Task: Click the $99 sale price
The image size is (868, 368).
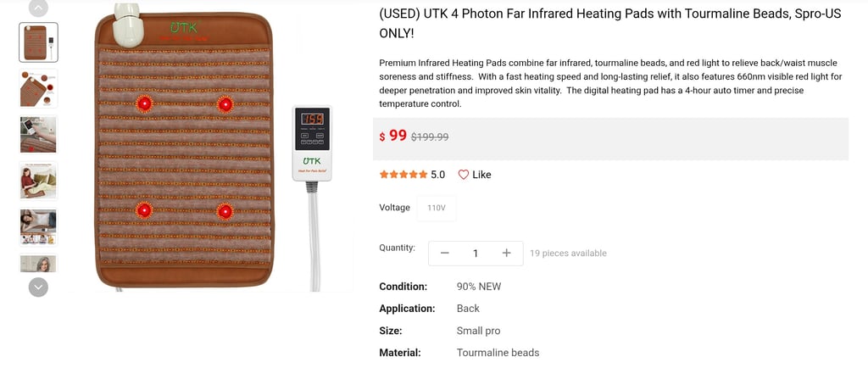Action: point(393,137)
